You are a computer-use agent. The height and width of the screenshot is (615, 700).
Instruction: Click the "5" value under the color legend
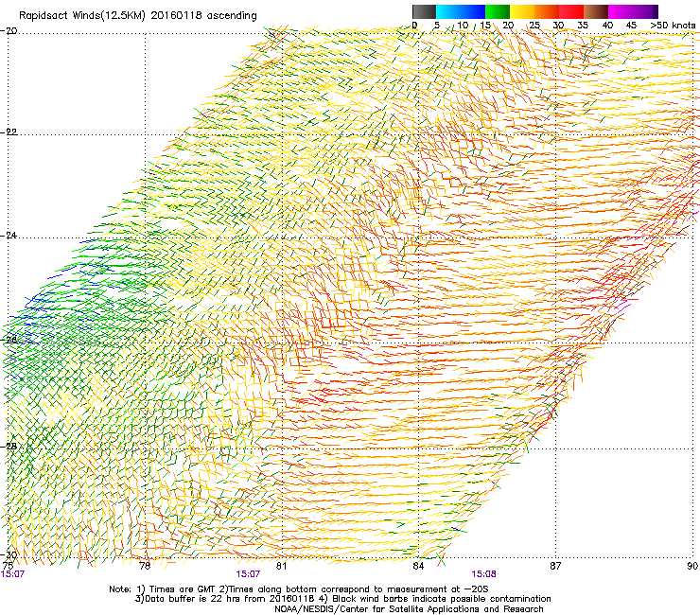pyautogui.click(x=437, y=26)
